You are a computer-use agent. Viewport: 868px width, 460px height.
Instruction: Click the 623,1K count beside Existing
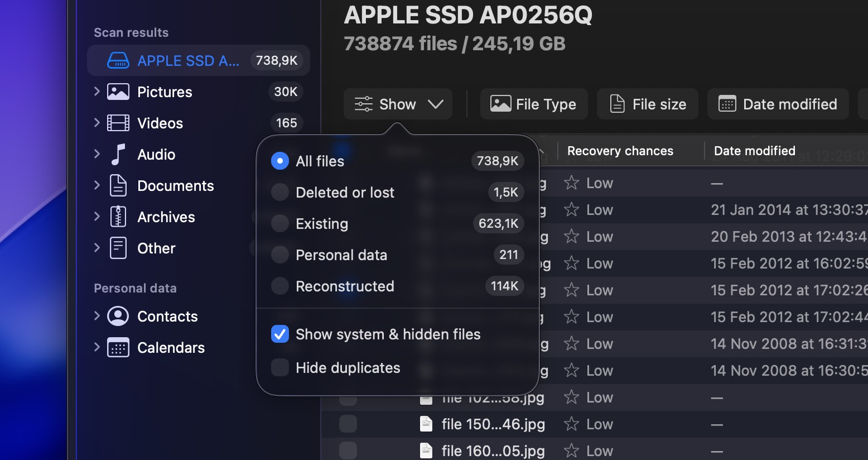[498, 223]
